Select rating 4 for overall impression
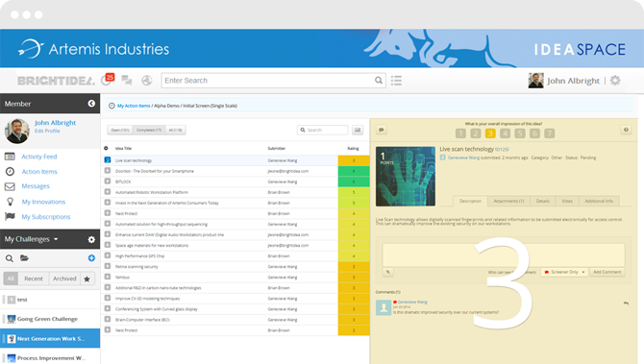 (x=505, y=133)
